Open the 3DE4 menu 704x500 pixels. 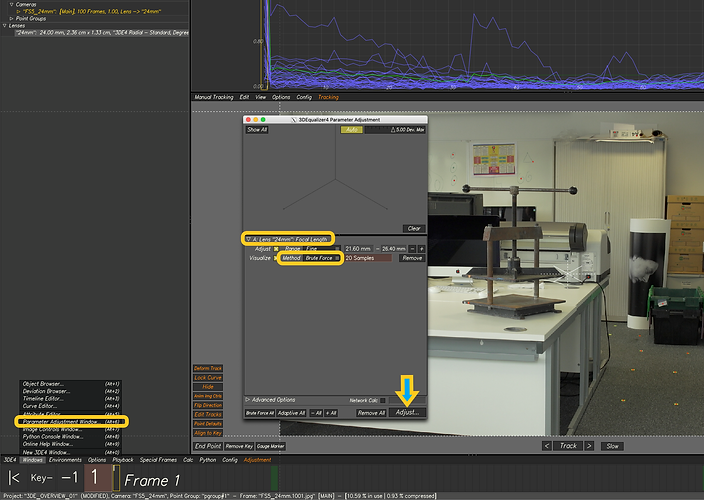(10, 460)
